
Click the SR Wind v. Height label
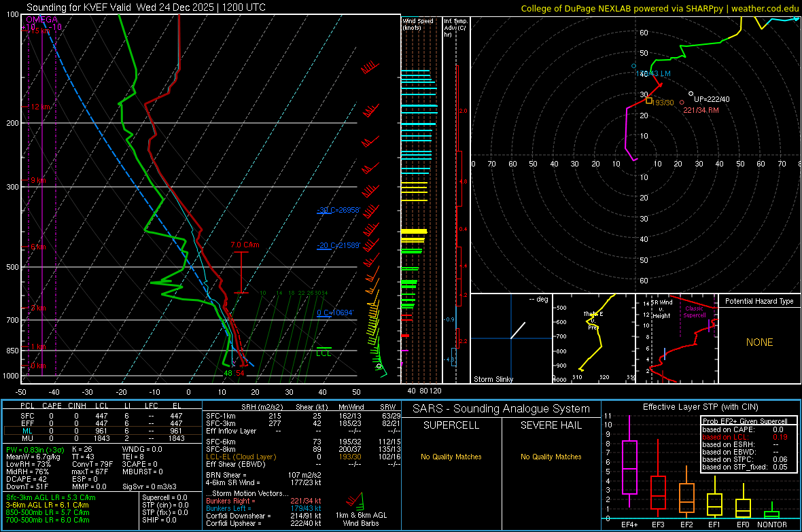[661, 309]
